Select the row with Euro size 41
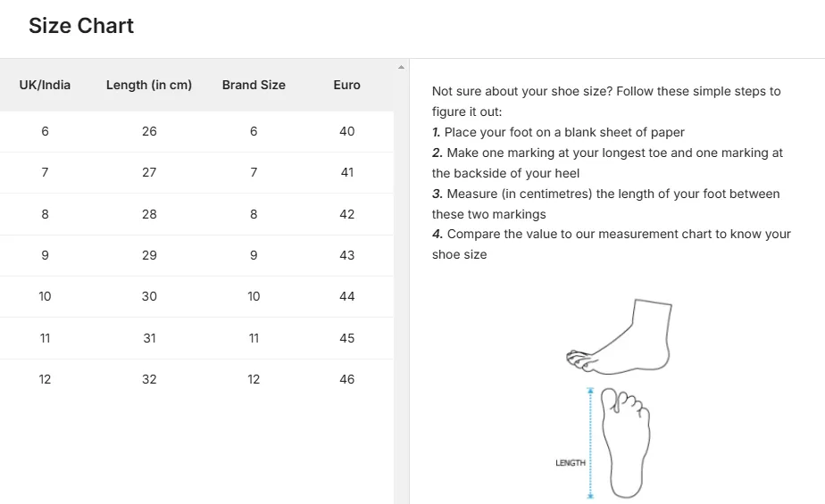 (x=196, y=172)
